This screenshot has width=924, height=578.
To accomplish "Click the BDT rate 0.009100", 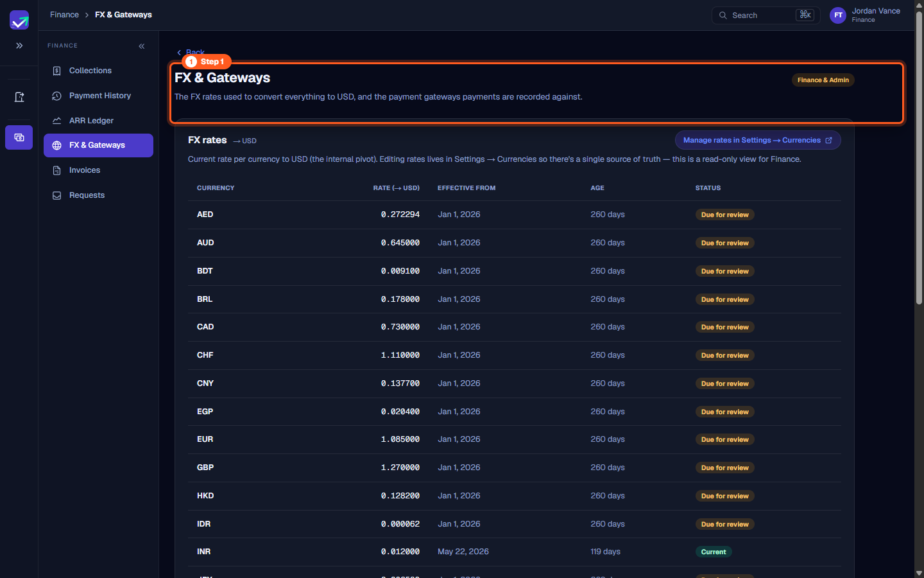I will pyautogui.click(x=400, y=271).
